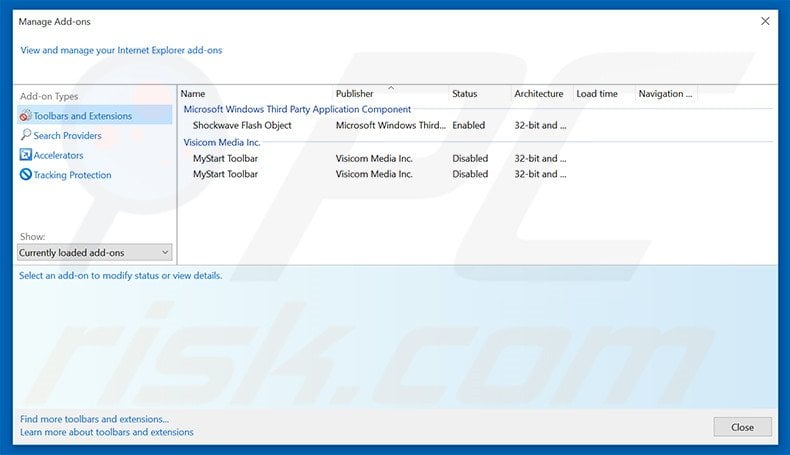Image resolution: width=790 pixels, height=455 pixels.
Task: Open the Accelerators add-on type
Action: (58, 155)
